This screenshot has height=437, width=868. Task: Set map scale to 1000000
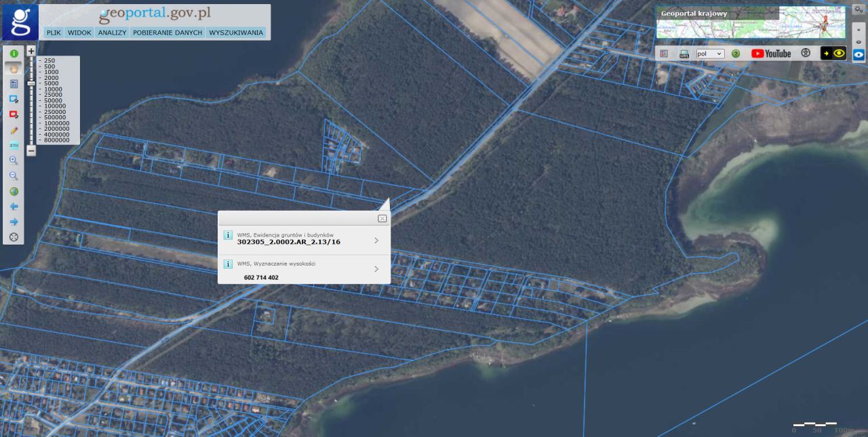tap(56, 123)
